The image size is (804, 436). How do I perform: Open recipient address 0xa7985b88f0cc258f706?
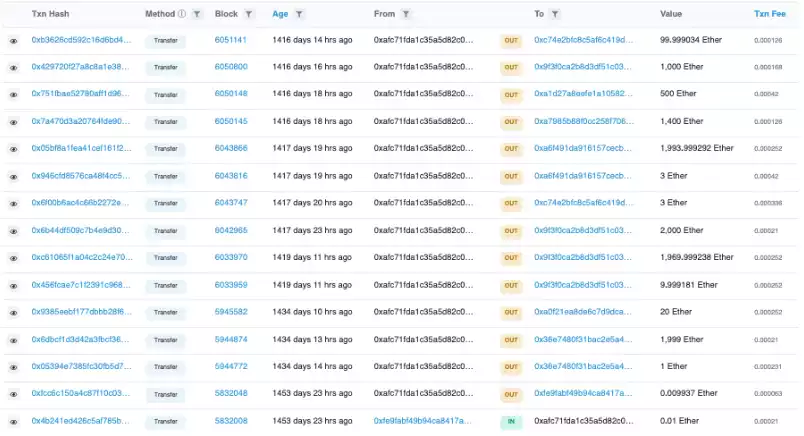(584, 121)
